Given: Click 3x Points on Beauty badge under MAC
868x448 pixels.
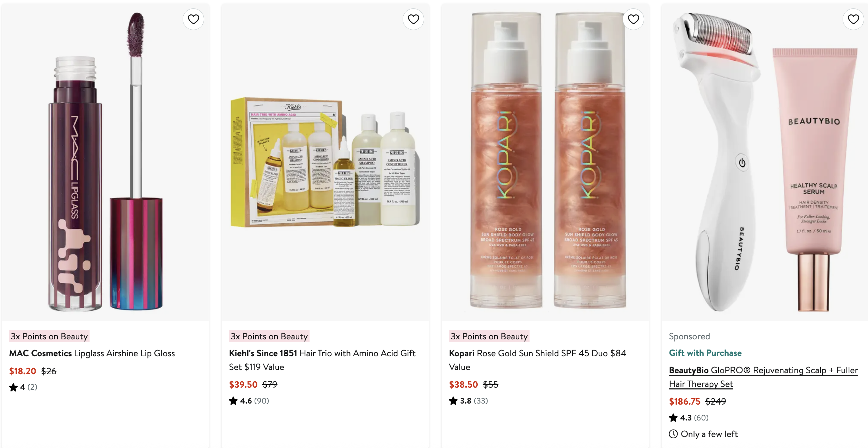Looking at the screenshot, I should pos(49,336).
